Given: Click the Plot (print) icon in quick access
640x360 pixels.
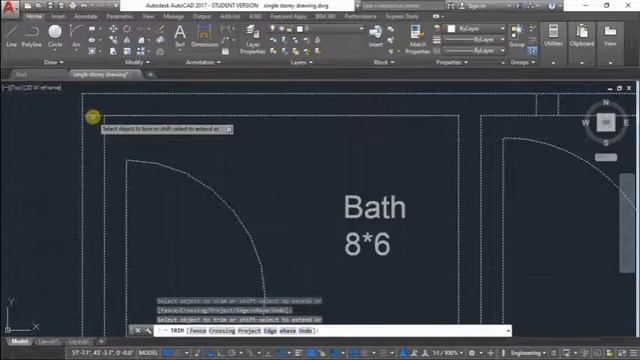Looking at the screenshot, I should pyautogui.click(x=72, y=6).
